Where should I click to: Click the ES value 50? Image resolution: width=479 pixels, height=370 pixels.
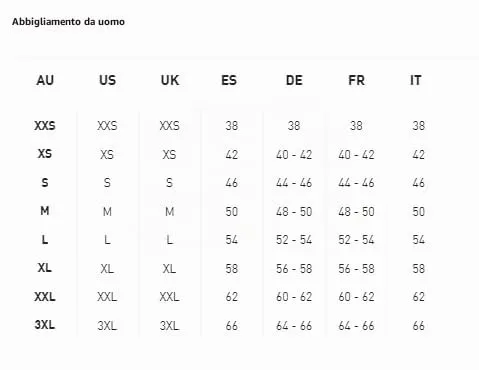pyautogui.click(x=232, y=212)
